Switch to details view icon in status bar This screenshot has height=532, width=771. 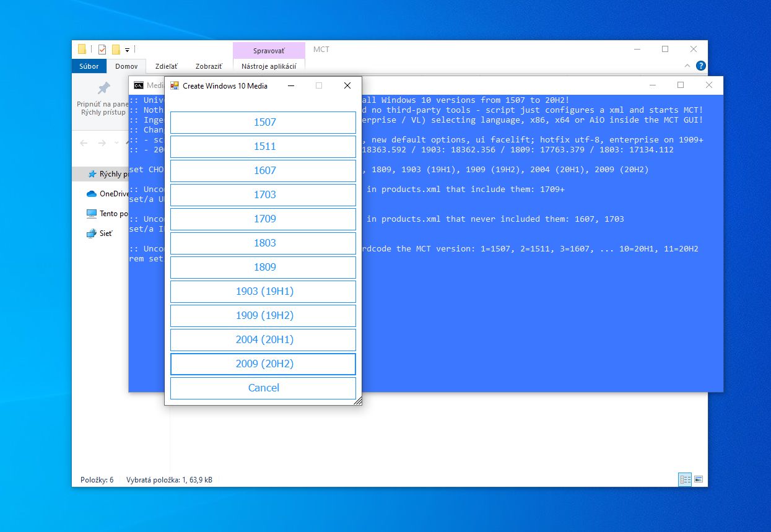pos(685,479)
